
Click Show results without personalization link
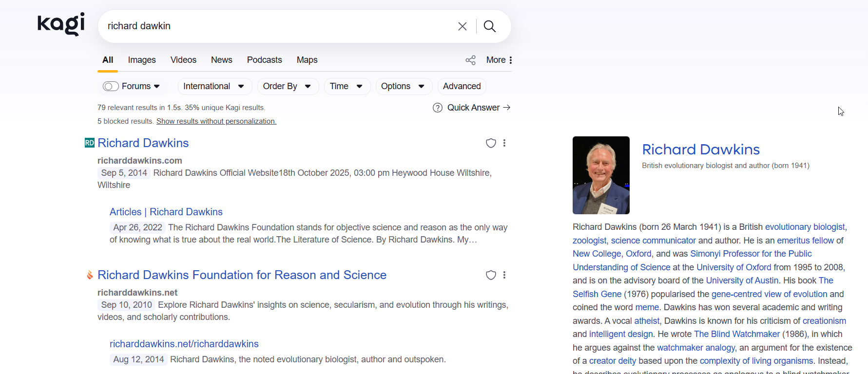coord(216,121)
